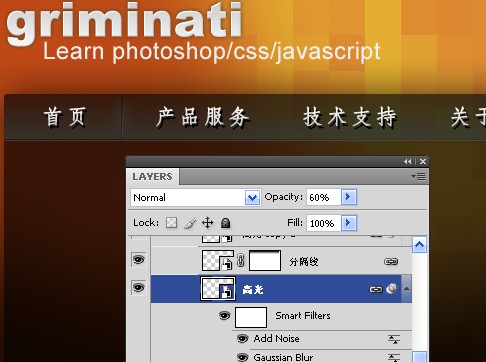
Task: Open the Fill slider arrow
Action: [349, 223]
